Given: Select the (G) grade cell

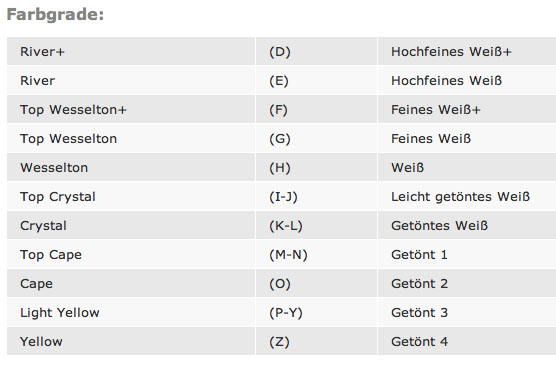Looking at the screenshot, I should coord(317,139).
